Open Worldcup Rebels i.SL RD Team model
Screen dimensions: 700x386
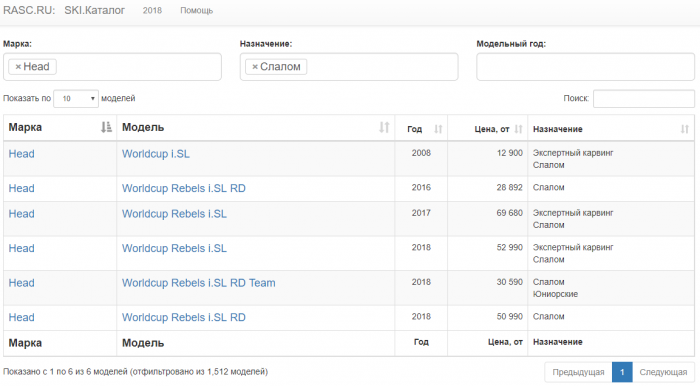(x=199, y=283)
